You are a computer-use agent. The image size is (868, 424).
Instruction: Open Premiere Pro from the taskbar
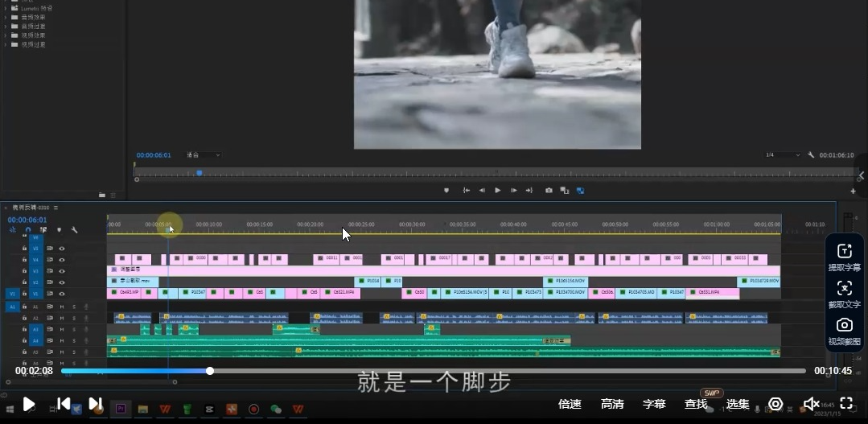click(x=120, y=409)
